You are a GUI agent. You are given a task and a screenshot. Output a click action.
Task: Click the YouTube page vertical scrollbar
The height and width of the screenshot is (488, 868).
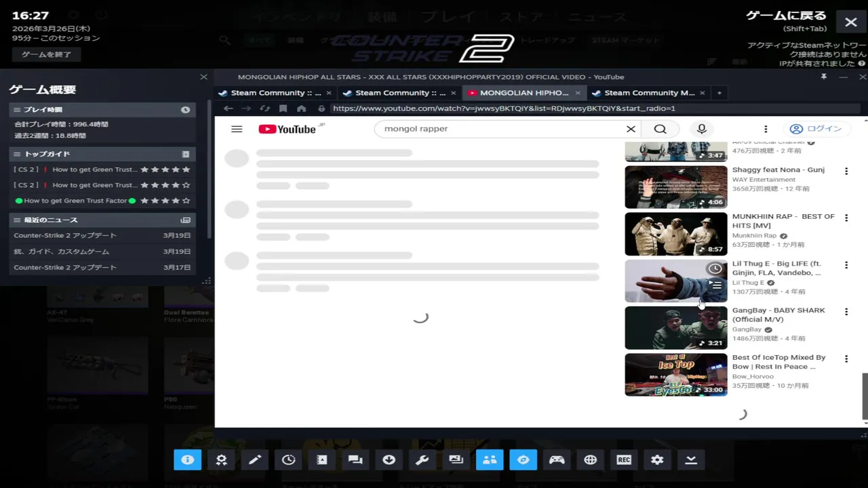pyautogui.click(x=865, y=396)
